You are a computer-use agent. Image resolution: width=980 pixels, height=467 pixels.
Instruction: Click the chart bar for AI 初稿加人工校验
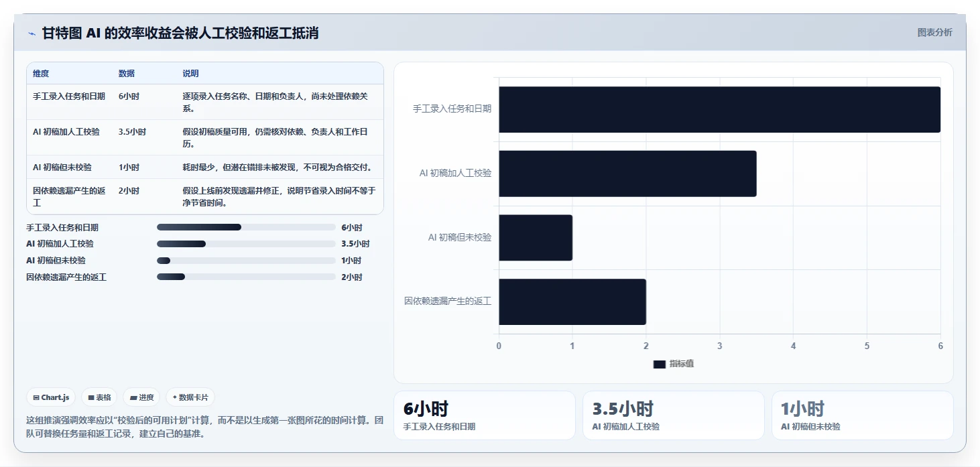(627, 174)
